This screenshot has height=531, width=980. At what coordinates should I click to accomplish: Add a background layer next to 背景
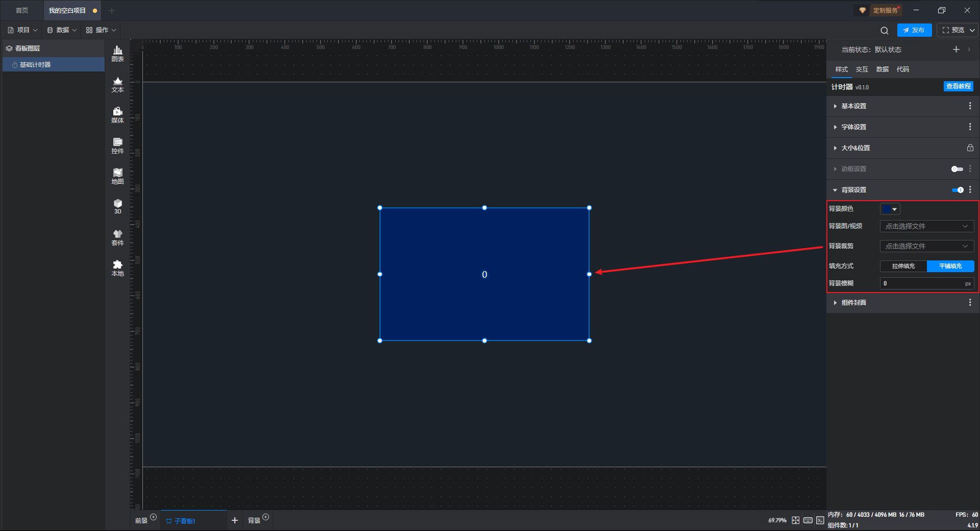[265, 517]
